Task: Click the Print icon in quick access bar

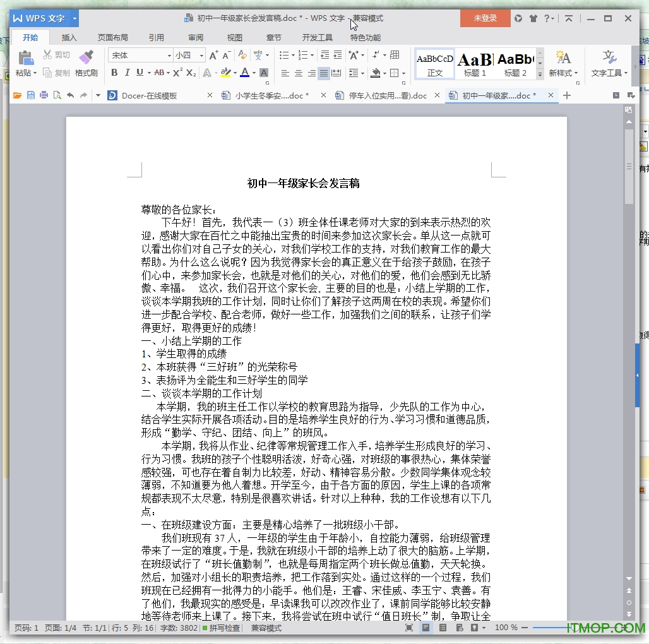Action: point(44,95)
